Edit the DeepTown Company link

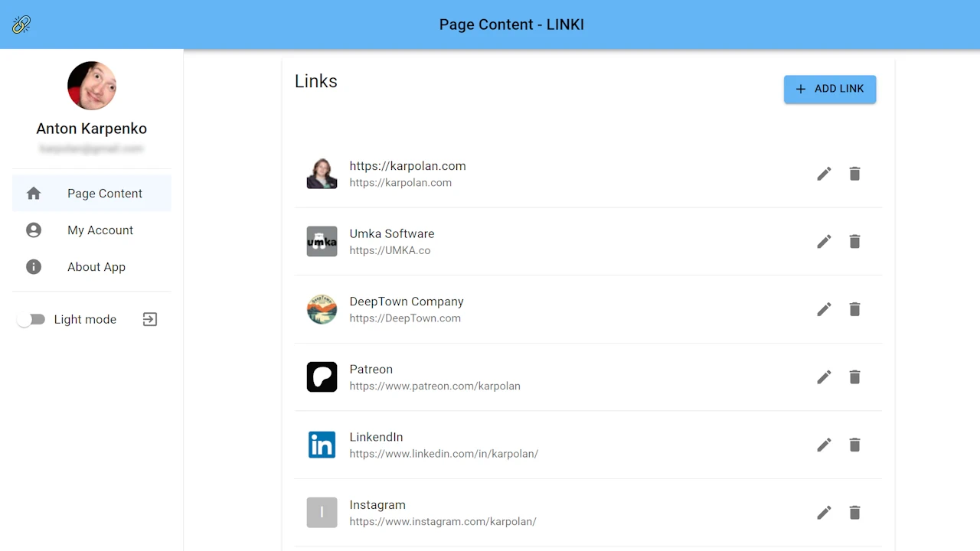click(824, 309)
